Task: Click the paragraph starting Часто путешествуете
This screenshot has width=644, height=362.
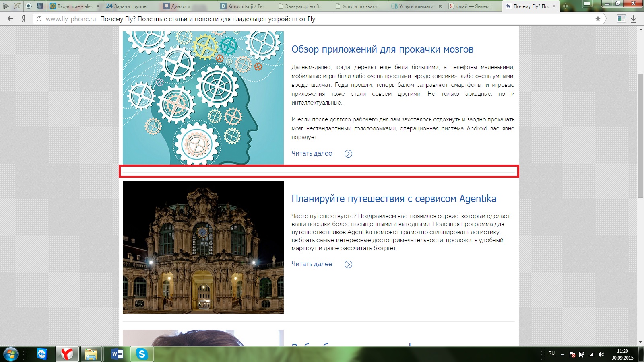Action: point(401,232)
